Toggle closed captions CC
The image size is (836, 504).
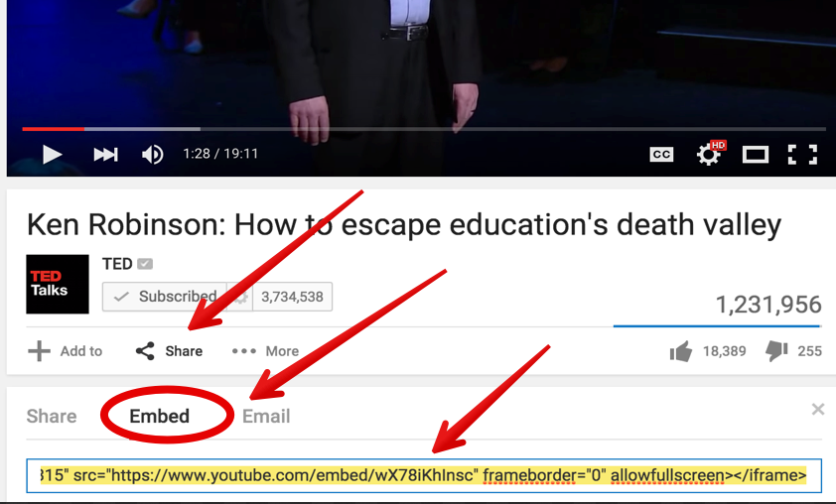point(661,155)
